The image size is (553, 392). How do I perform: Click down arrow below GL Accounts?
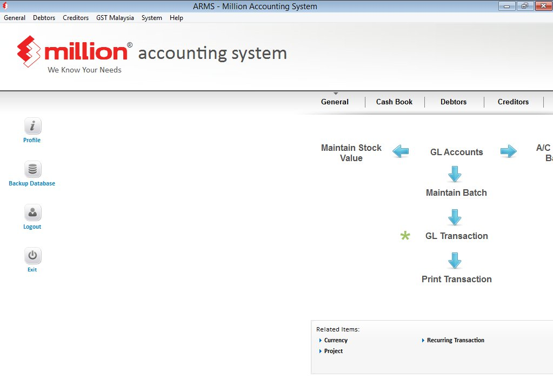[x=455, y=174]
